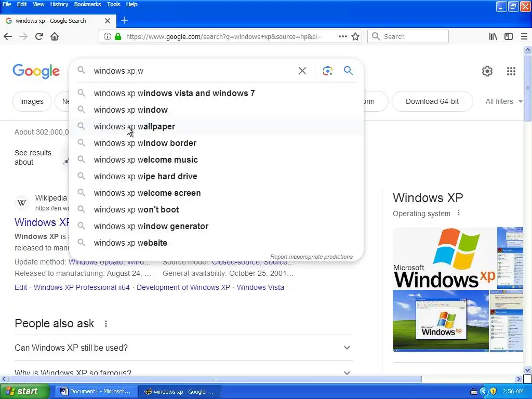Clear the Google search box text
The height and width of the screenshot is (399, 532).
[x=302, y=71]
